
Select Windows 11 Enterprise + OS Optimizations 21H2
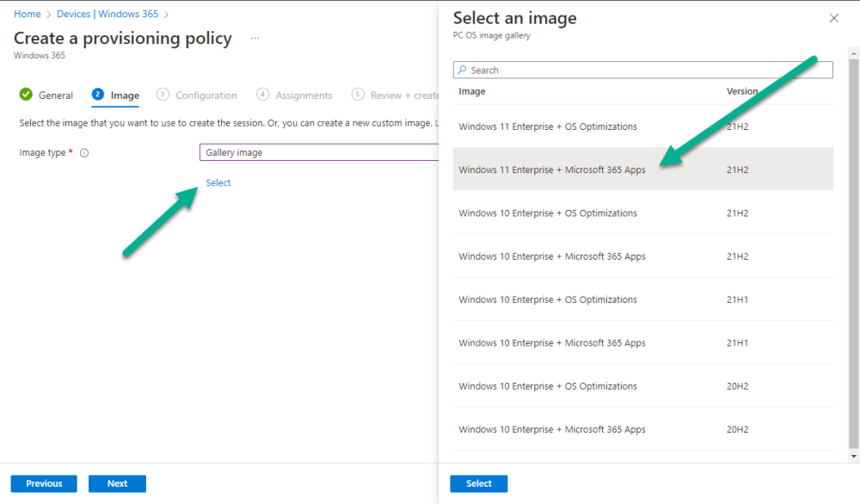coord(642,126)
